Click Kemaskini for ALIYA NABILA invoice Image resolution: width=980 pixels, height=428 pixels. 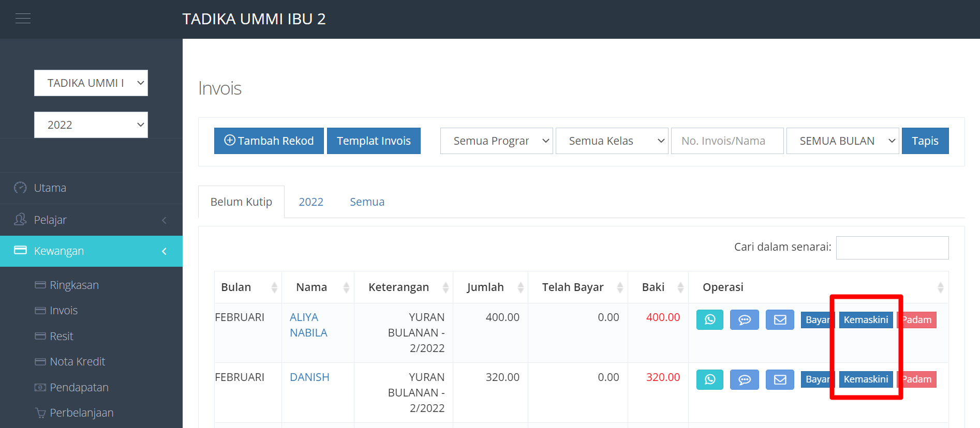pyautogui.click(x=866, y=320)
